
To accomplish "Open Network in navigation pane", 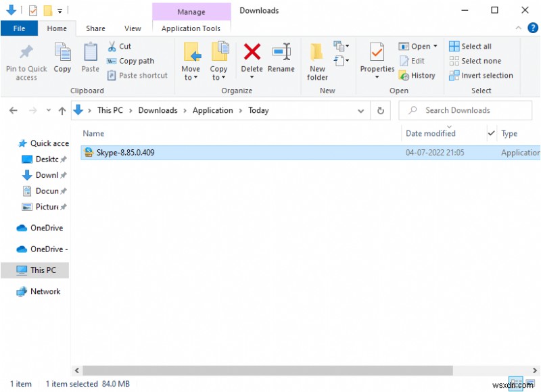I will pyautogui.click(x=38, y=291).
